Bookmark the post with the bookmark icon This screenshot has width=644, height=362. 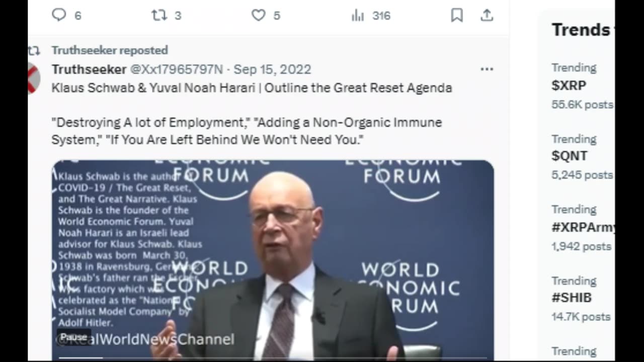click(457, 16)
